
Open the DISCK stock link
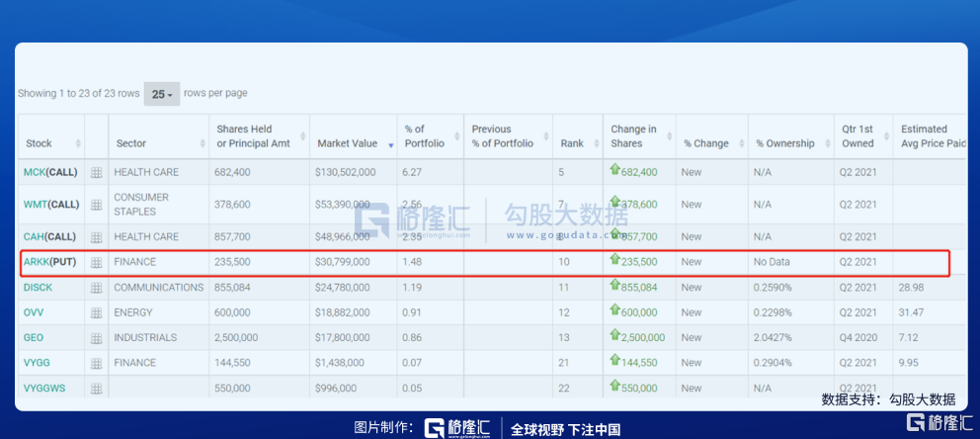click(x=41, y=288)
